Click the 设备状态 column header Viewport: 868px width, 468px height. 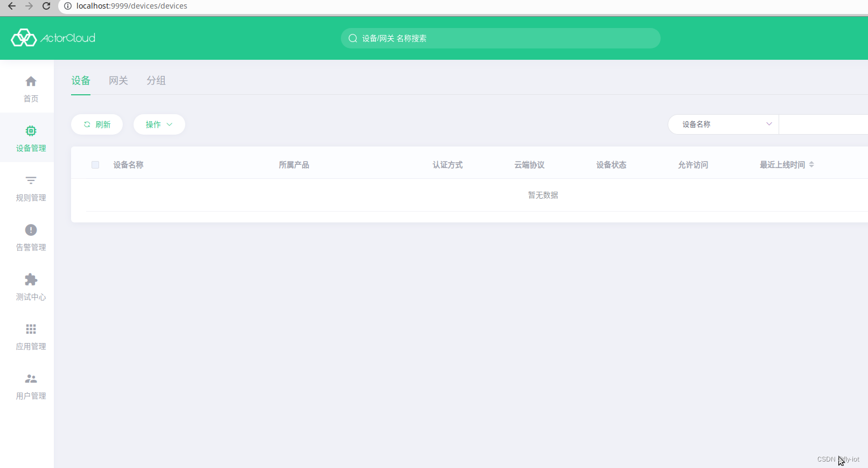pos(611,165)
